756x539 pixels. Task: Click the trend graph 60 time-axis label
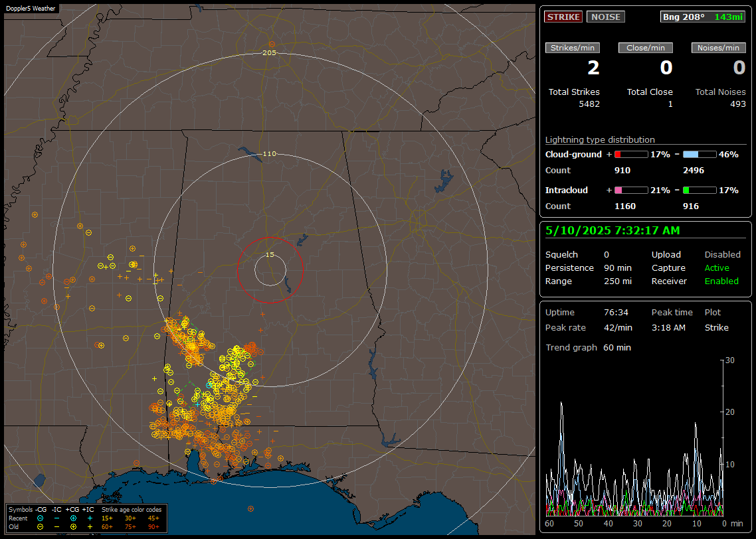pyautogui.click(x=549, y=524)
